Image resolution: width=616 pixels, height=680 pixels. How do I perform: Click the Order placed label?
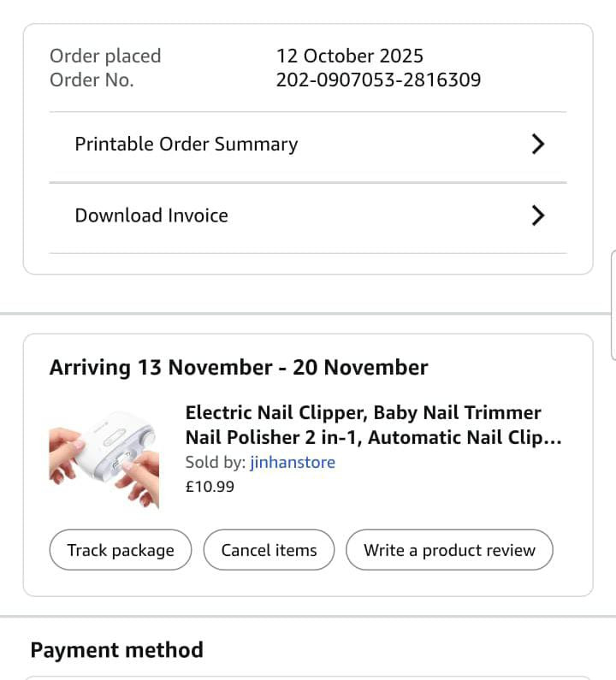pos(105,56)
